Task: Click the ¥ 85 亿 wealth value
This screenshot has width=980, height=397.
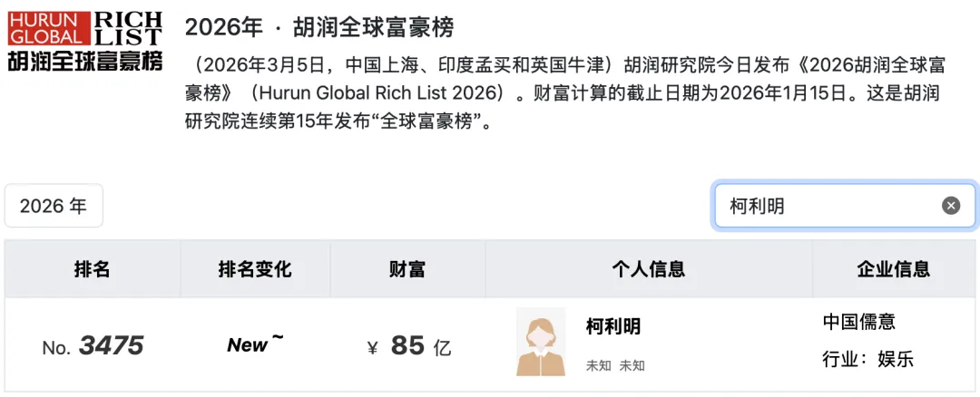Action: pyautogui.click(x=409, y=346)
